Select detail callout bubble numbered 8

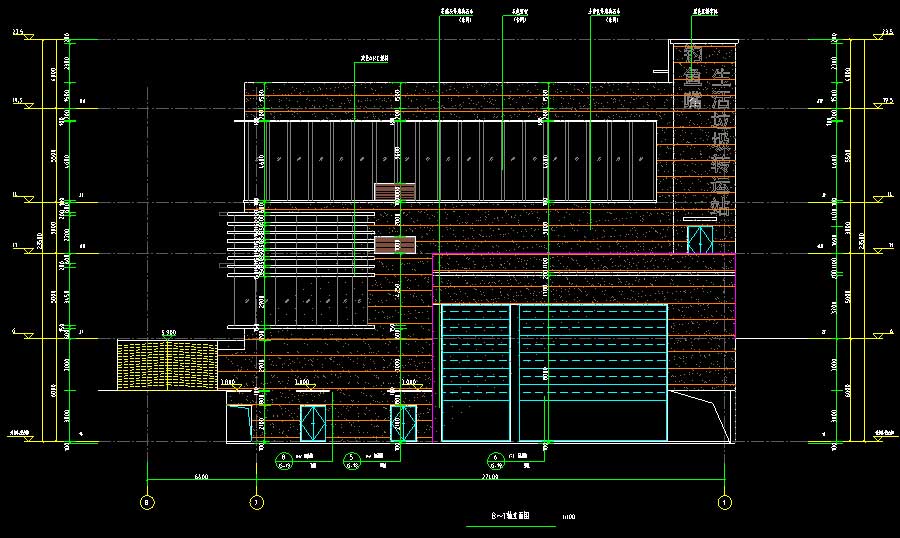pyautogui.click(x=283, y=460)
